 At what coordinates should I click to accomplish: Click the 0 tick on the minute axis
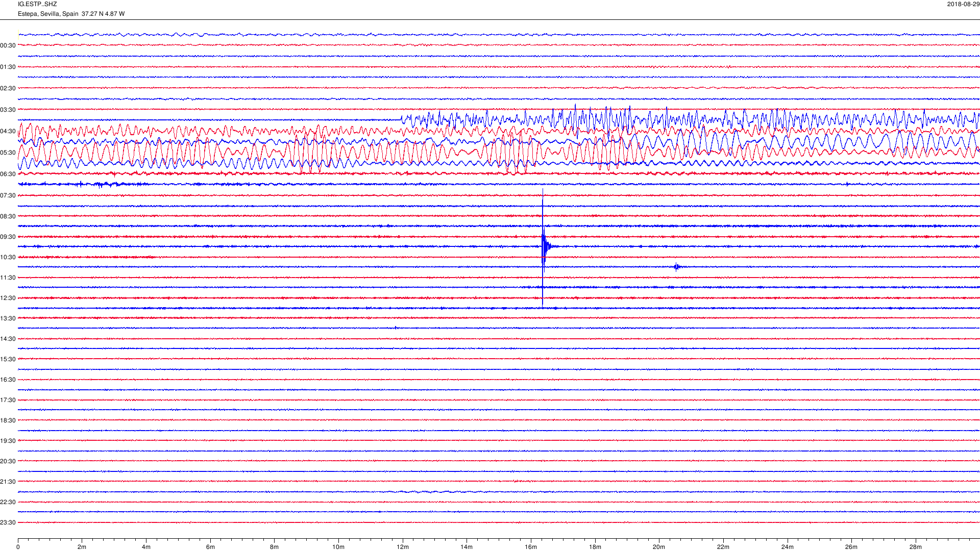coord(18,547)
